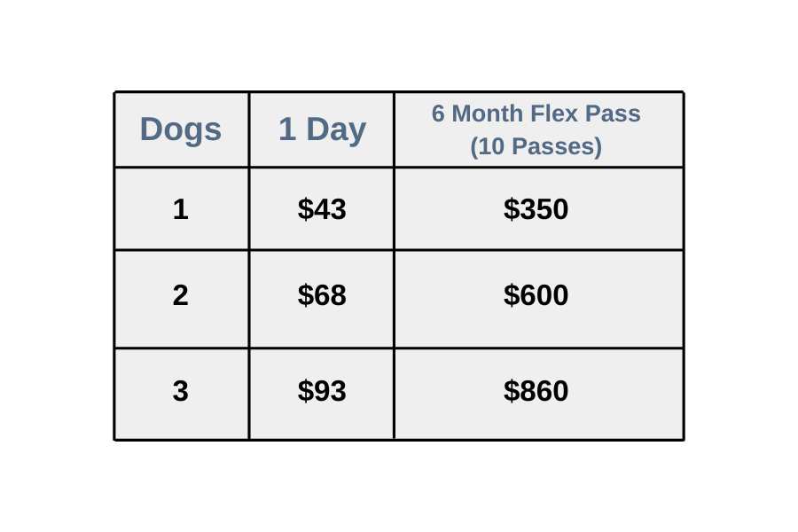798x532 pixels.
Task: Click the $43 one-day price
Action: (x=322, y=209)
